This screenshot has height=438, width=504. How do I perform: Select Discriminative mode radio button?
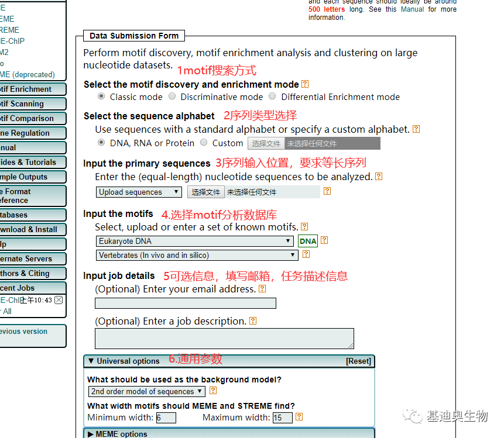tap(172, 96)
